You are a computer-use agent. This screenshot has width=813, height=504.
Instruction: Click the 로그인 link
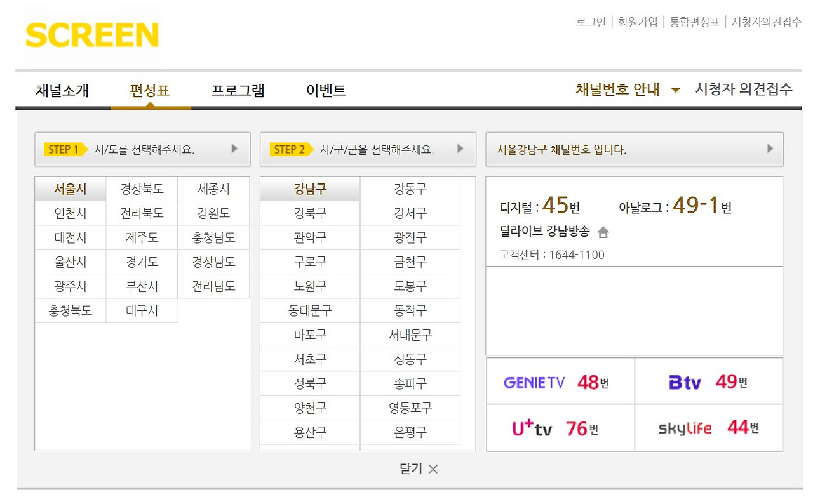(x=591, y=22)
